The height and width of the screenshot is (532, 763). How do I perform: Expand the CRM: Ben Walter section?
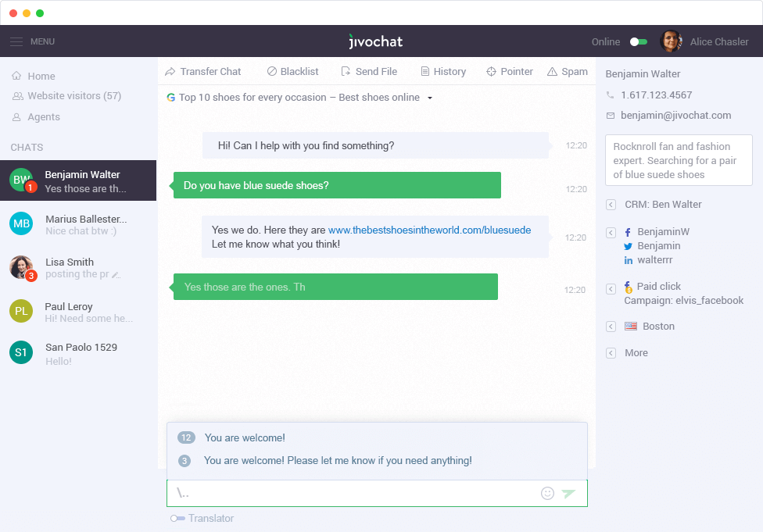pyautogui.click(x=611, y=205)
